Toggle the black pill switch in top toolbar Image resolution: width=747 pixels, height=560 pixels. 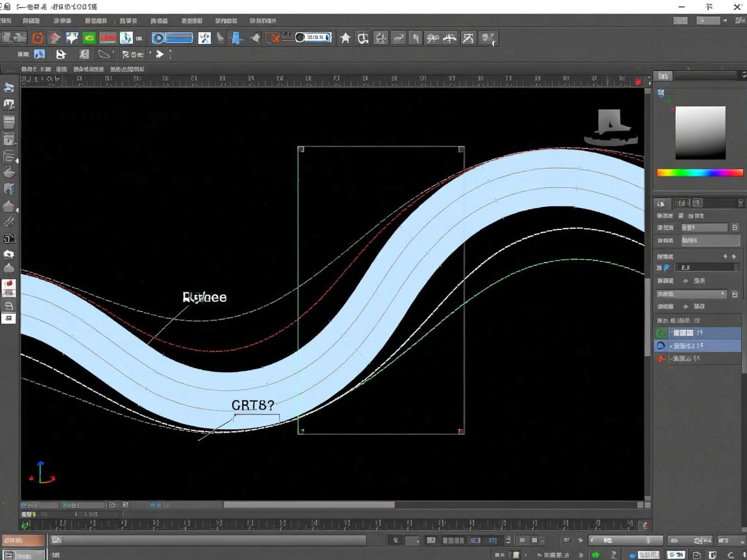click(x=313, y=38)
